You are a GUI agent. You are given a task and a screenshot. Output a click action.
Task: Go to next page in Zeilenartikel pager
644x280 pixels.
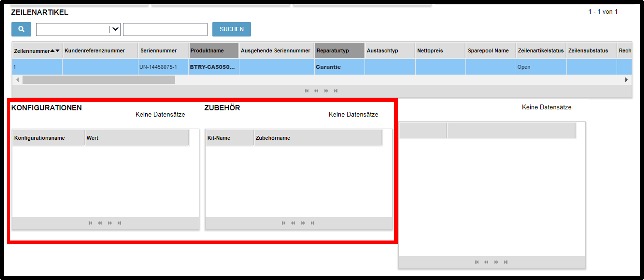tap(326, 91)
